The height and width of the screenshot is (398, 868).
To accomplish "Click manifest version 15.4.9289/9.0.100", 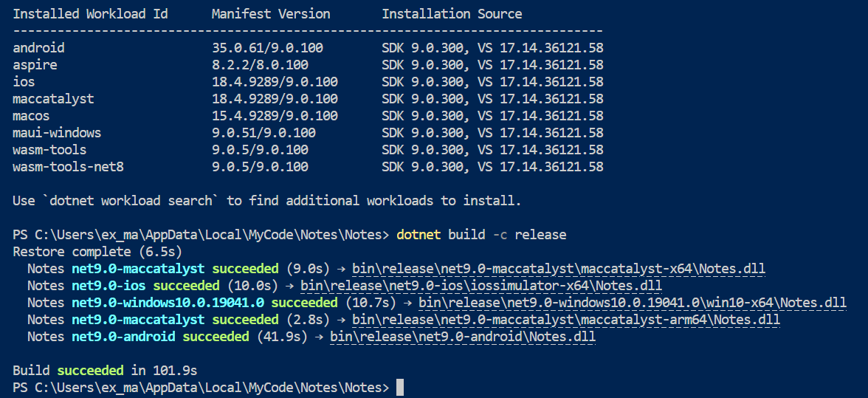I will coord(275,116).
